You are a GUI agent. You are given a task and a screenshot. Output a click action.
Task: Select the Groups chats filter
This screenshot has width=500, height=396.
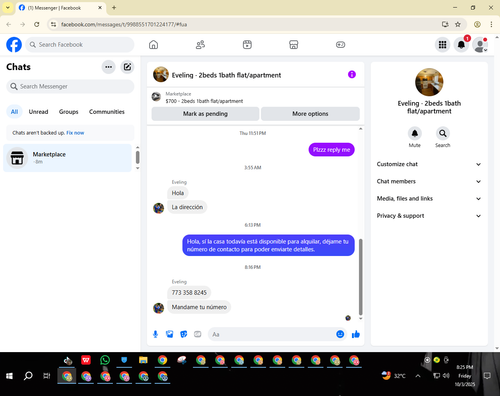pyautogui.click(x=68, y=112)
